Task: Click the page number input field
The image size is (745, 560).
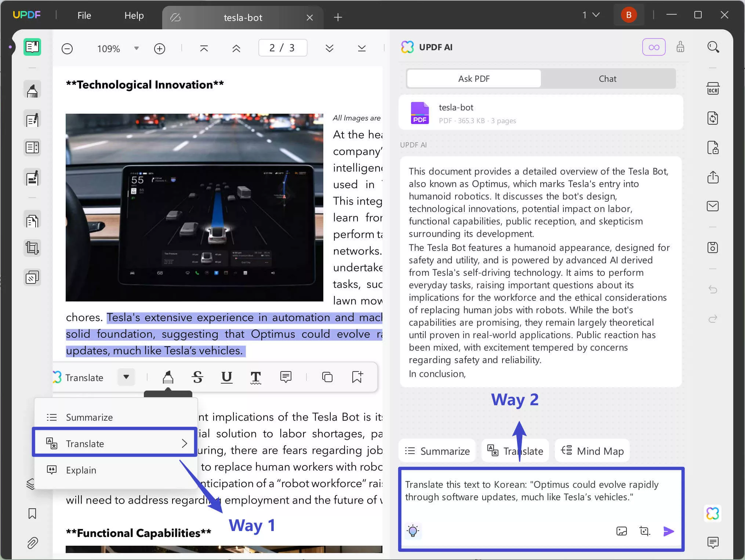Action: click(283, 48)
